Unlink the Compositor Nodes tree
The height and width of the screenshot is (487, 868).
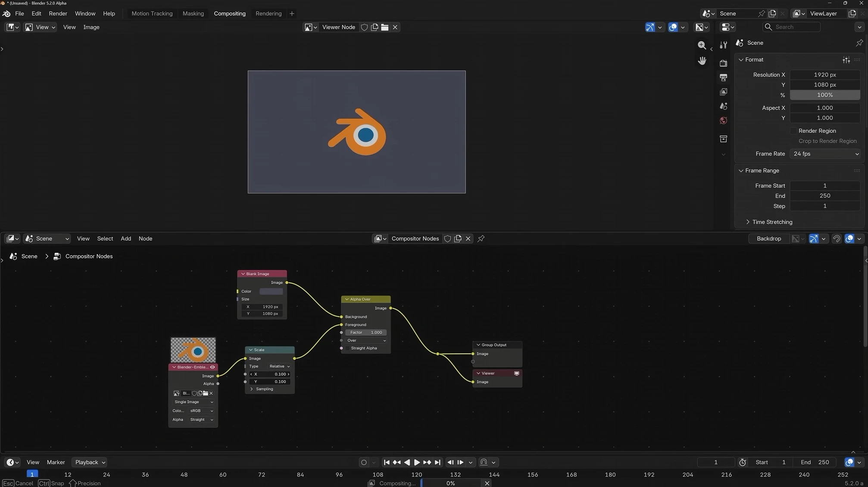click(468, 239)
